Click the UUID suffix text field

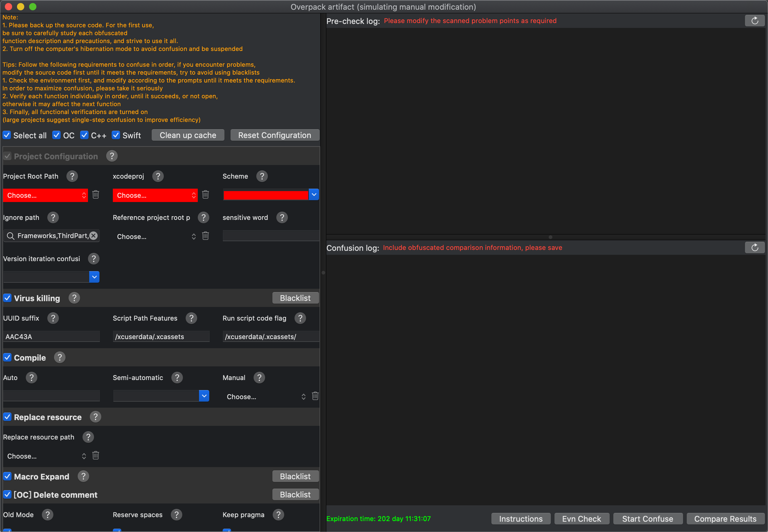(x=51, y=337)
